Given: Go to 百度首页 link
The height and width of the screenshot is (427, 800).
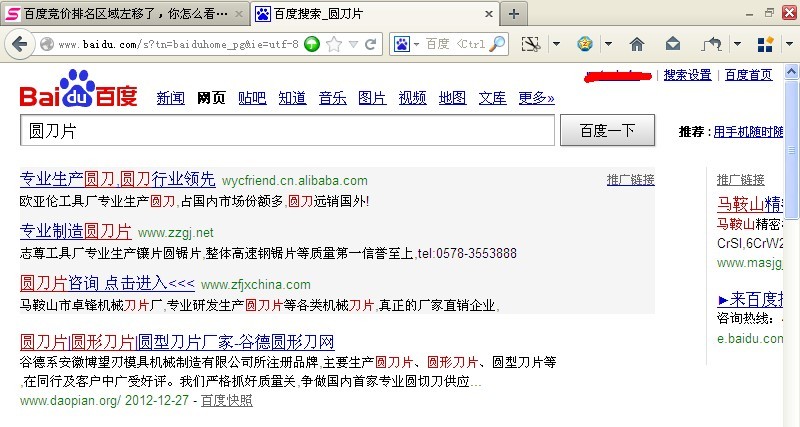Looking at the screenshot, I should (x=748, y=75).
